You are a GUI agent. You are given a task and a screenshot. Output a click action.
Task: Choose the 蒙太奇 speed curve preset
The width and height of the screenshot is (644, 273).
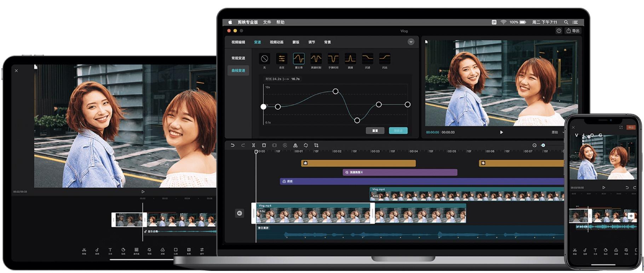[299, 59]
